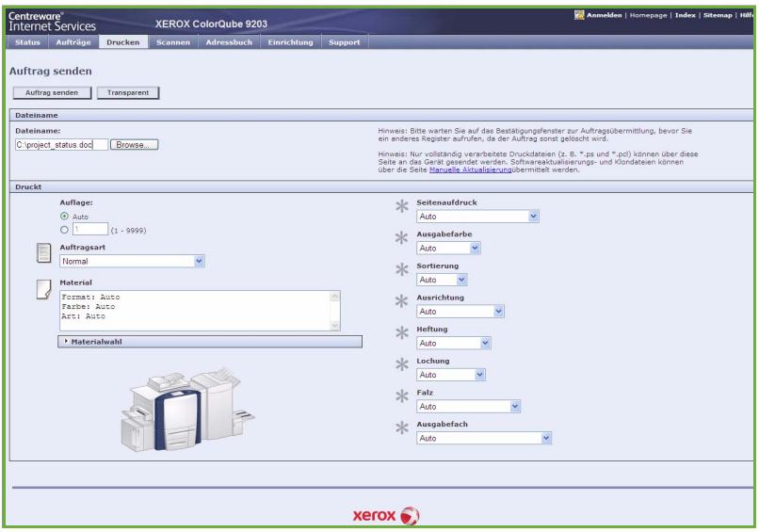Click the Material paper sheet icon
This screenshot has width=759, height=532.
(44, 289)
